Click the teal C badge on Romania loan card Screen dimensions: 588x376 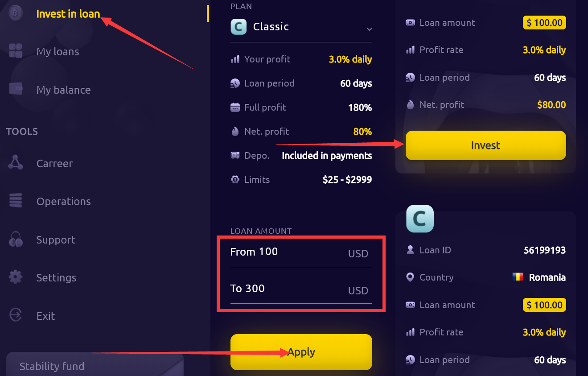(420, 219)
